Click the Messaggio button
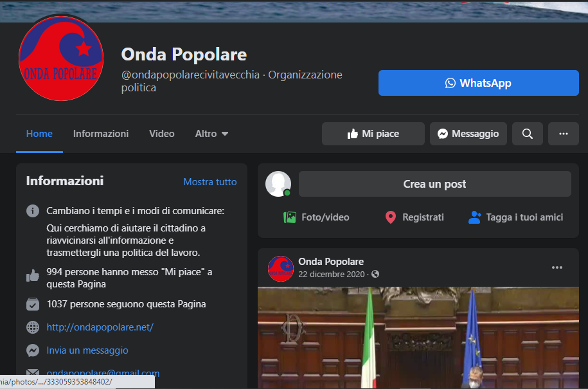Viewport: 588px width, 389px height. pyautogui.click(x=468, y=134)
